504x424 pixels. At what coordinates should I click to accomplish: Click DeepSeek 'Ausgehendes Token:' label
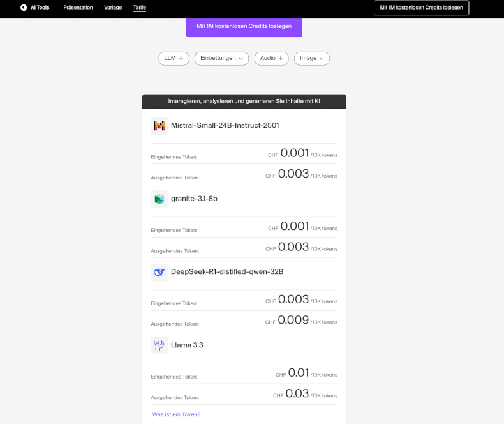(175, 324)
